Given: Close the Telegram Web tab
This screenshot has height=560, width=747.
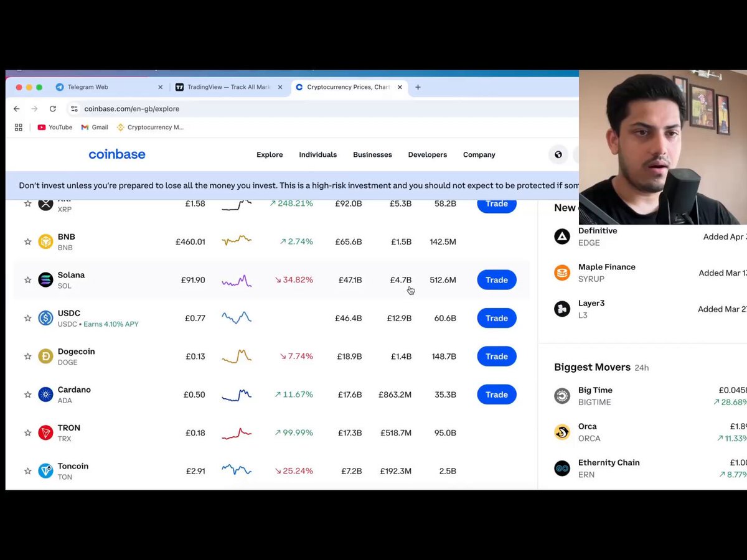Looking at the screenshot, I should [160, 87].
